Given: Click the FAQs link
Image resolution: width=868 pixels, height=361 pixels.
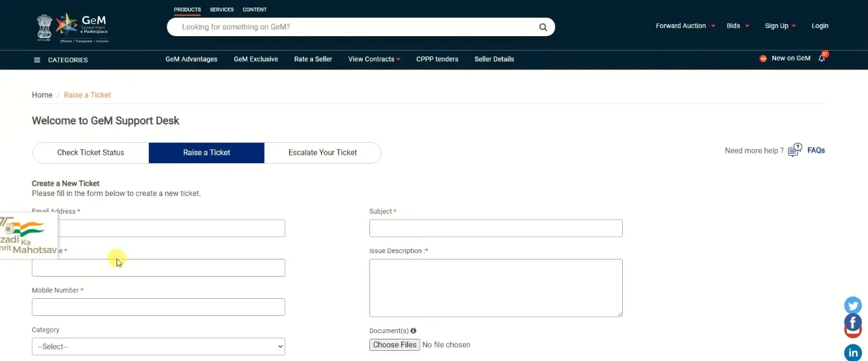Looking at the screenshot, I should tap(816, 150).
